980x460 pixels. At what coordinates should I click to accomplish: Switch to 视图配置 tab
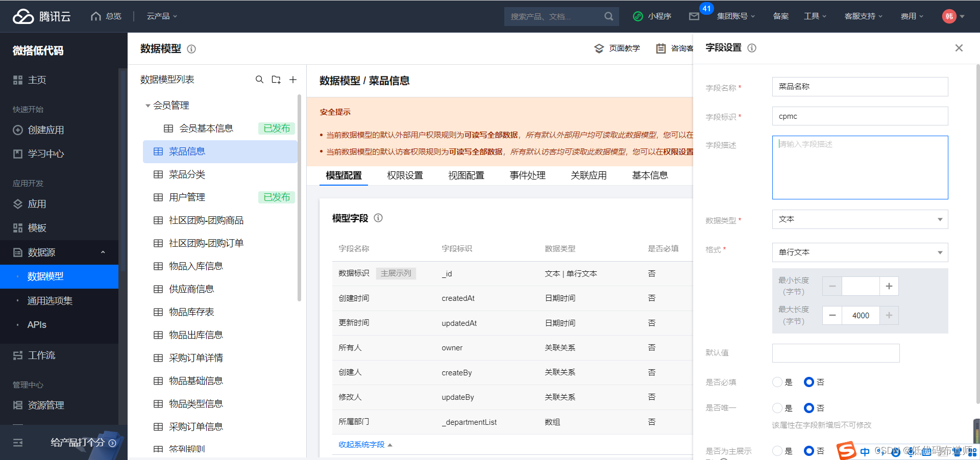click(x=466, y=175)
